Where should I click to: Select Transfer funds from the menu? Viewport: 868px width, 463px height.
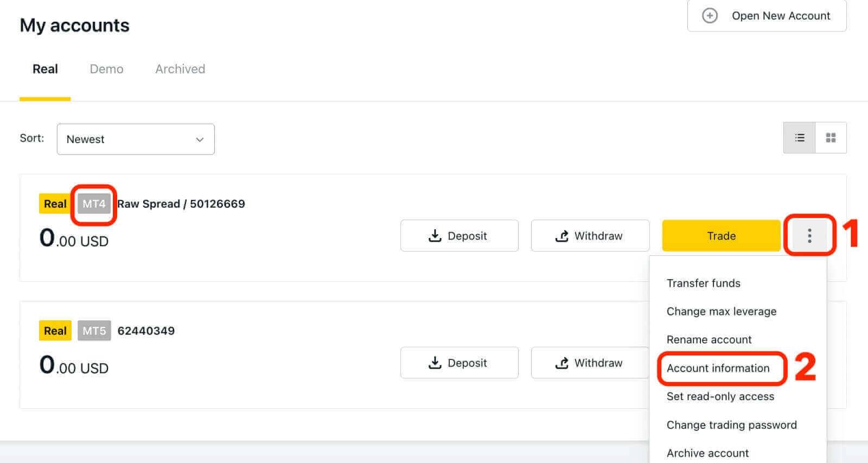pyautogui.click(x=703, y=282)
